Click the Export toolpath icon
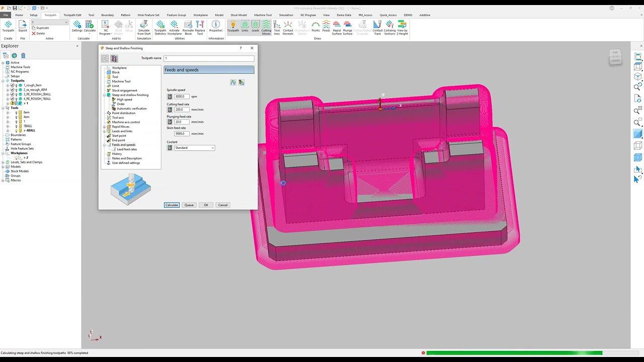The height and width of the screenshot is (362, 644). pyautogui.click(x=23, y=26)
